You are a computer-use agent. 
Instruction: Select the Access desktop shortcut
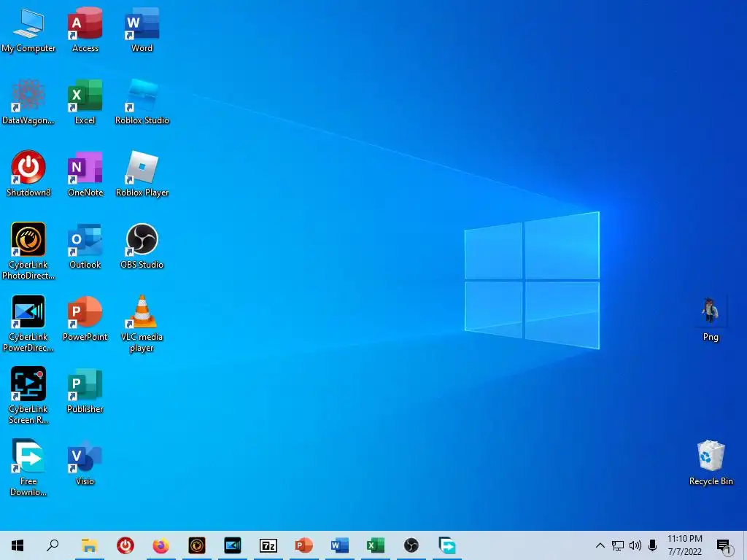85,30
